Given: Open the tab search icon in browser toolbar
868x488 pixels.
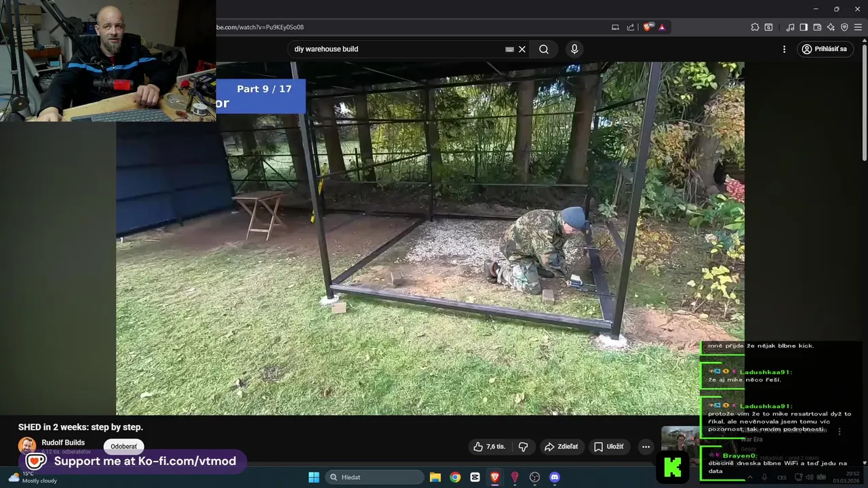Looking at the screenshot, I should [x=768, y=27].
